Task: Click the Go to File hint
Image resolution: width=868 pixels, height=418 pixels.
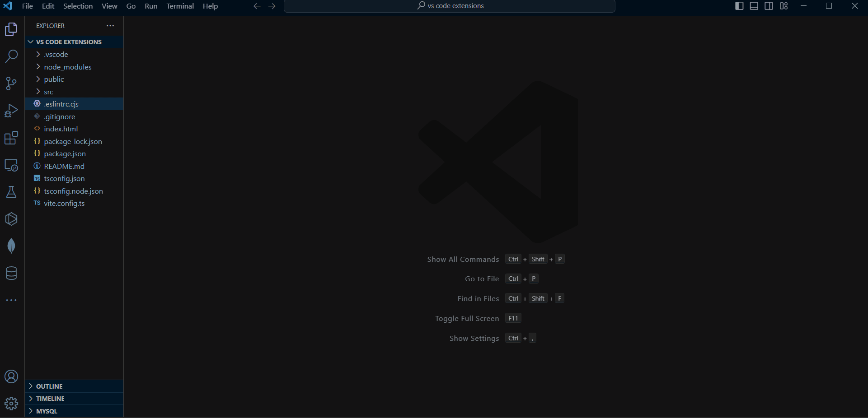Action: (x=482, y=279)
